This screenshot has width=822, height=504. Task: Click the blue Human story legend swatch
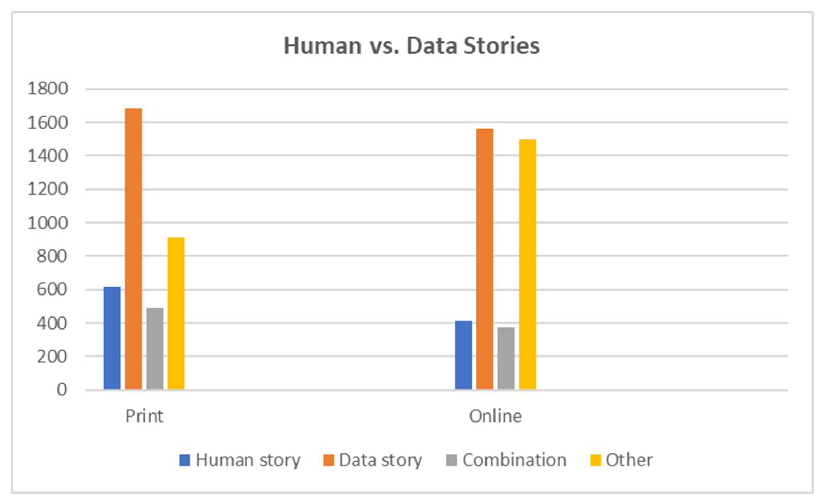coord(184,460)
